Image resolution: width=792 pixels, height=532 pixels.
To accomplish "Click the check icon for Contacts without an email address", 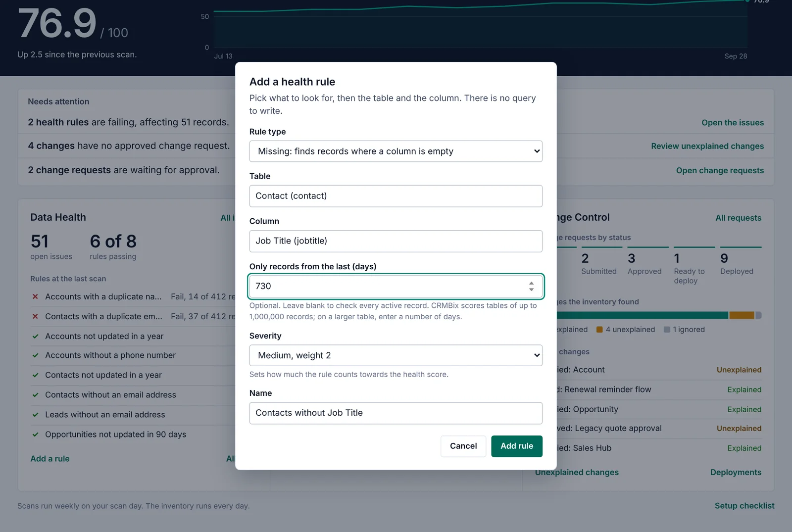I will coord(35,395).
